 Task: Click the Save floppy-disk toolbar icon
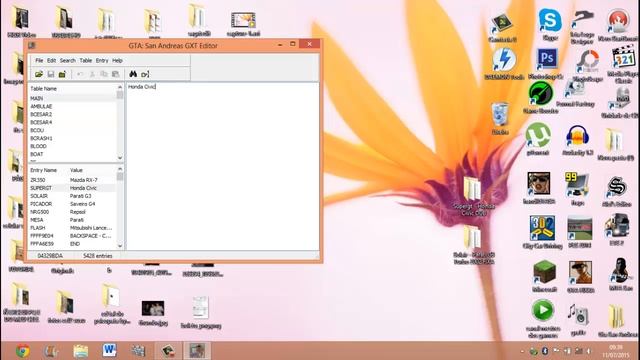[x=51, y=74]
